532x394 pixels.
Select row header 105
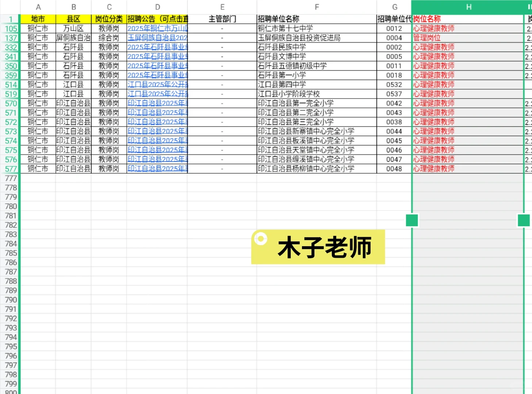10,28
